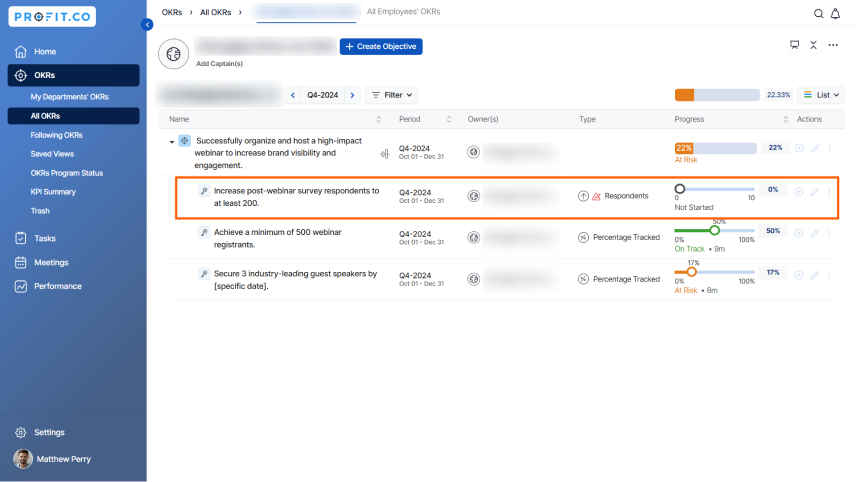Edit the guest speakers key result
The height and width of the screenshot is (482, 856).
815,275
